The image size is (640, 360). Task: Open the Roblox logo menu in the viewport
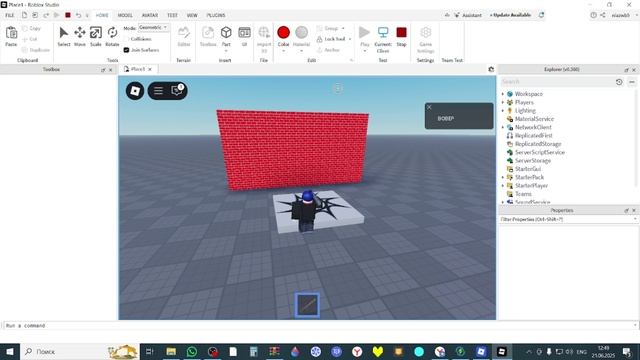(x=135, y=91)
